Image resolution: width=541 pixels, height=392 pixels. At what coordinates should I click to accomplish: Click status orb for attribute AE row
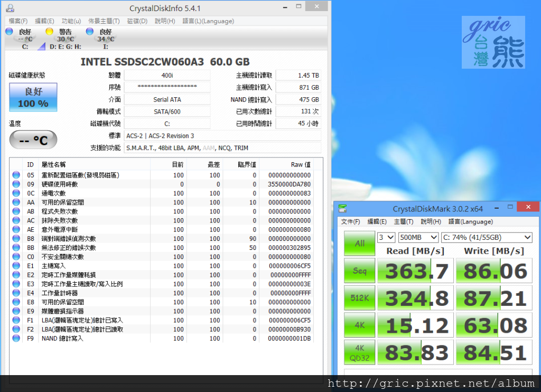point(16,229)
